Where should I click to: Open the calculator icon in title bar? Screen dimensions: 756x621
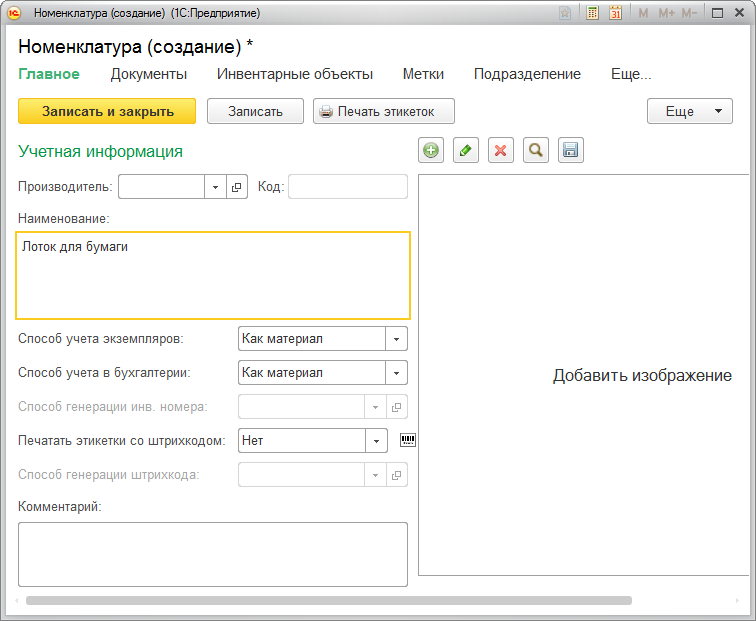[x=592, y=13]
